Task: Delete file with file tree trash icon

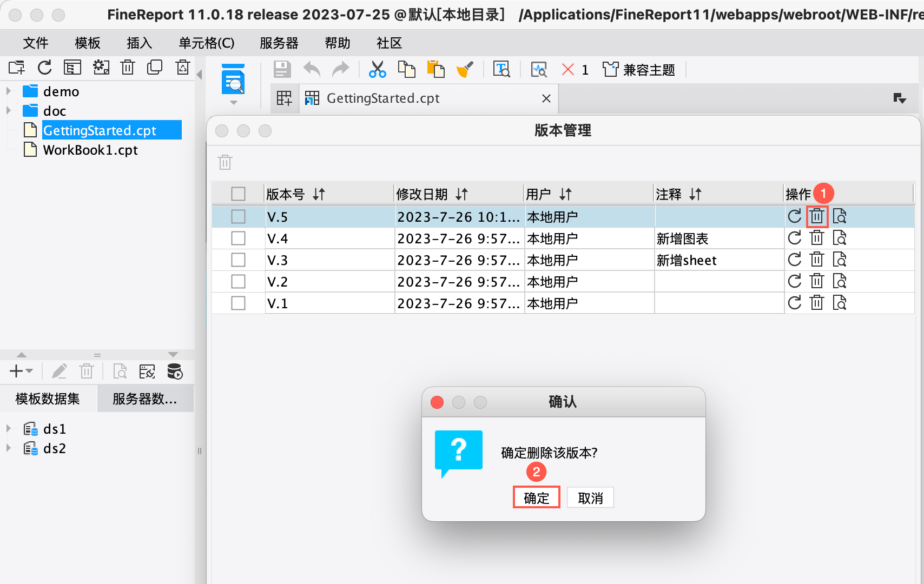Action: pos(128,68)
